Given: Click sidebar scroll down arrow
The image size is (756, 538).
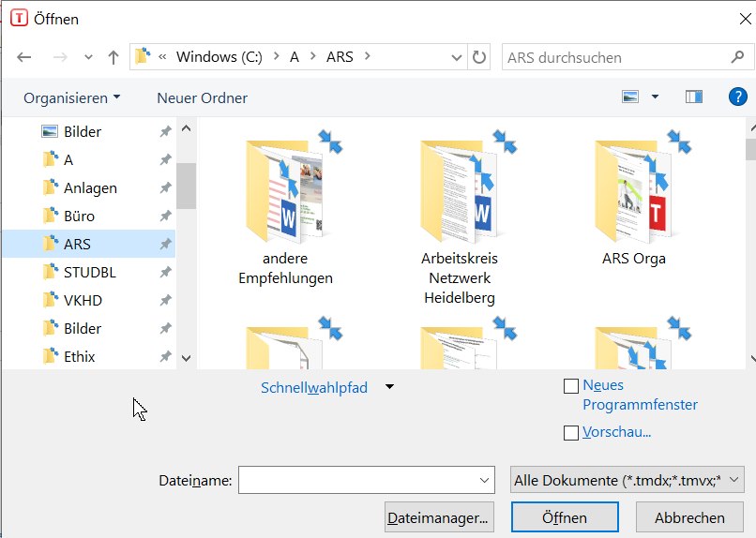Looking at the screenshot, I should tap(186, 358).
